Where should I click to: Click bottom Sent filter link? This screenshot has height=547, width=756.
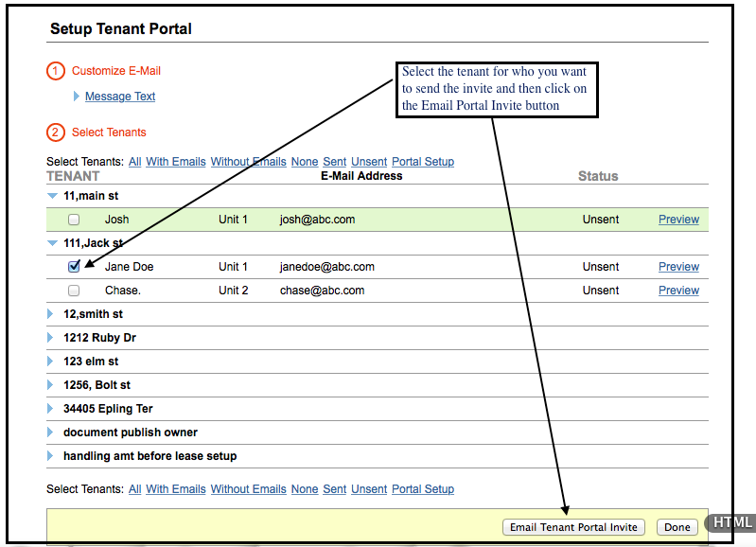pyautogui.click(x=335, y=489)
